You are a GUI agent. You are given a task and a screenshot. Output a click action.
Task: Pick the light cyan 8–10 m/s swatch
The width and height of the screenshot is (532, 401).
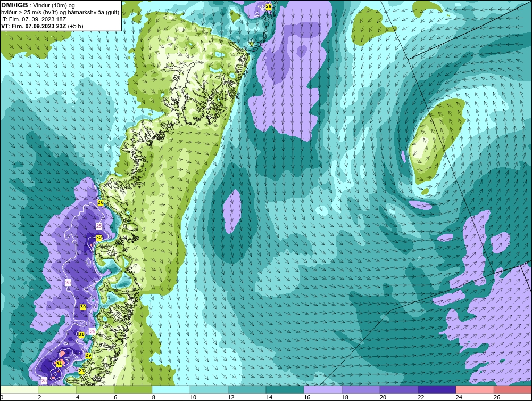pyautogui.click(x=171, y=389)
